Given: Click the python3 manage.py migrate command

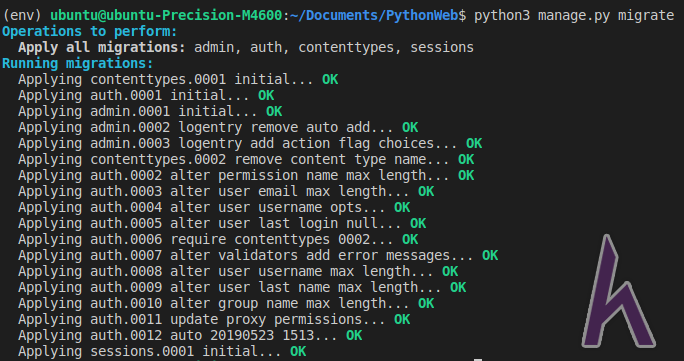Looking at the screenshot, I should pos(574,15).
